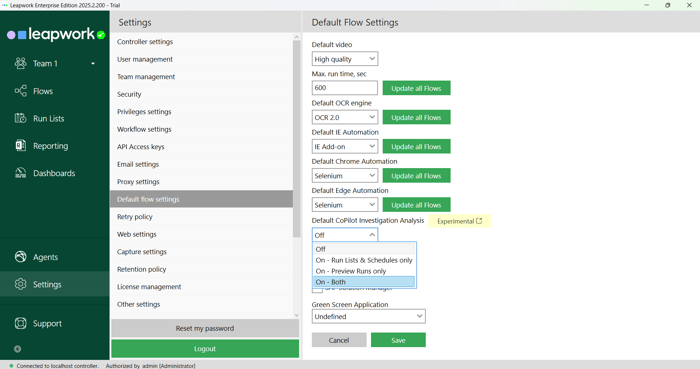Viewport: 700px width, 369px height.
Task: Collapse sidebar with the arrow icon
Action: [17, 349]
